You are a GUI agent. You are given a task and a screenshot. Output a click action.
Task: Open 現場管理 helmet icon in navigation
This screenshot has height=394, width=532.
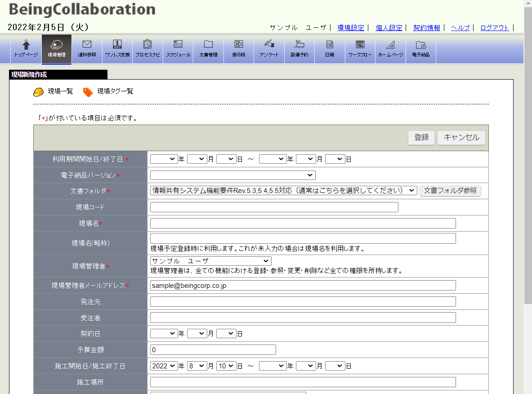pyautogui.click(x=57, y=49)
